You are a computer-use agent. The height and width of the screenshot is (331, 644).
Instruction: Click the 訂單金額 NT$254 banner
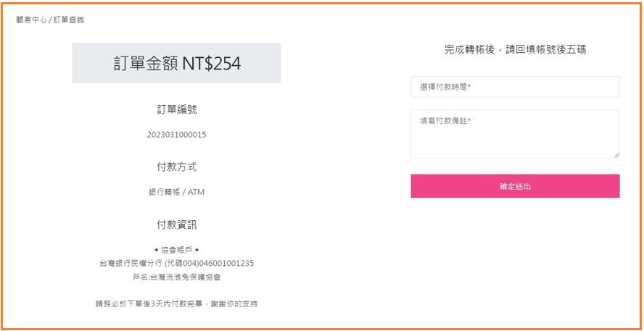[176, 63]
